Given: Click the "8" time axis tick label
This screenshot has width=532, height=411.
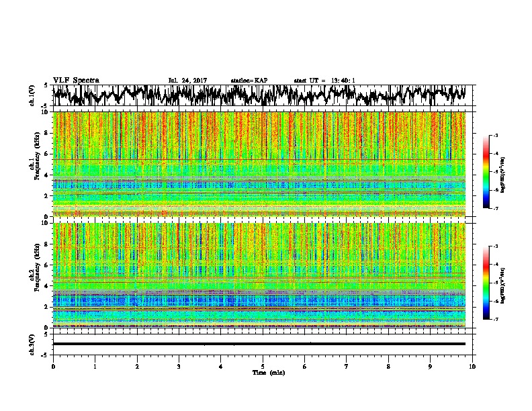Looking at the screenshot, I should click(388, 367).
